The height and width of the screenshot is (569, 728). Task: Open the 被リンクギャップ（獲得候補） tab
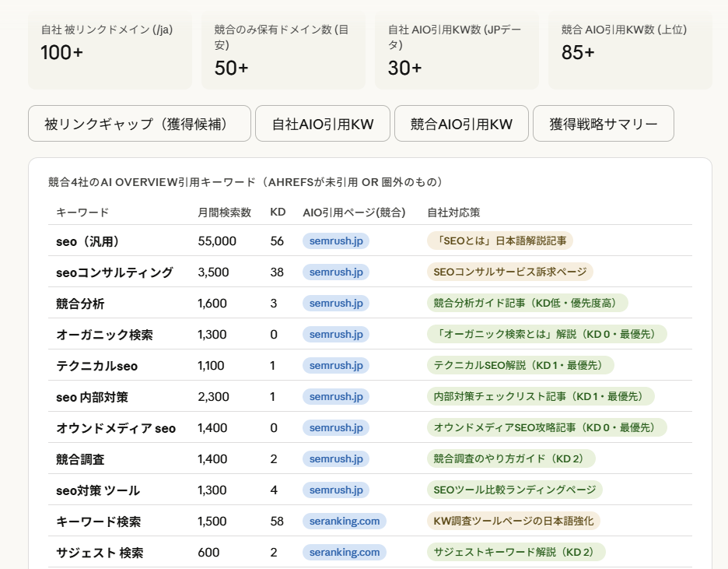pyautogui.click(x=139, y=124)
